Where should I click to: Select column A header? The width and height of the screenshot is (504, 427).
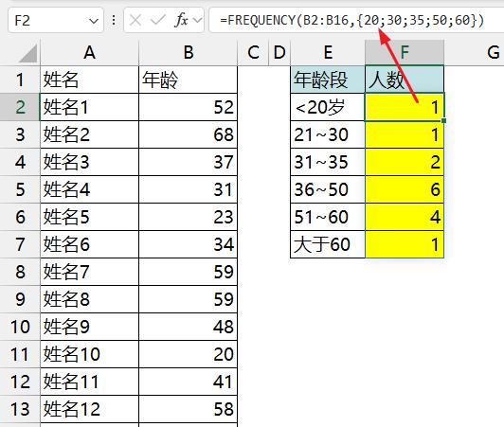(89, 52)
